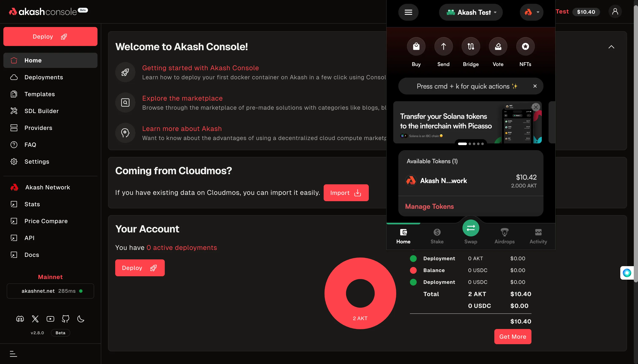Collapse the Welcome to Akash Console panel
Image resolution: width=638 pixels, height=364 pixels.
tap(611, 47)
